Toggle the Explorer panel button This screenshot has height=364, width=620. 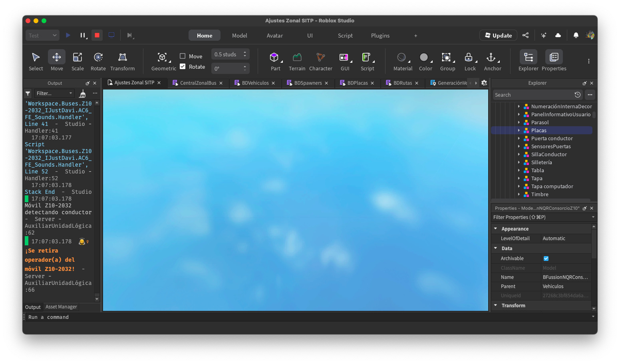tap(528, 61)
